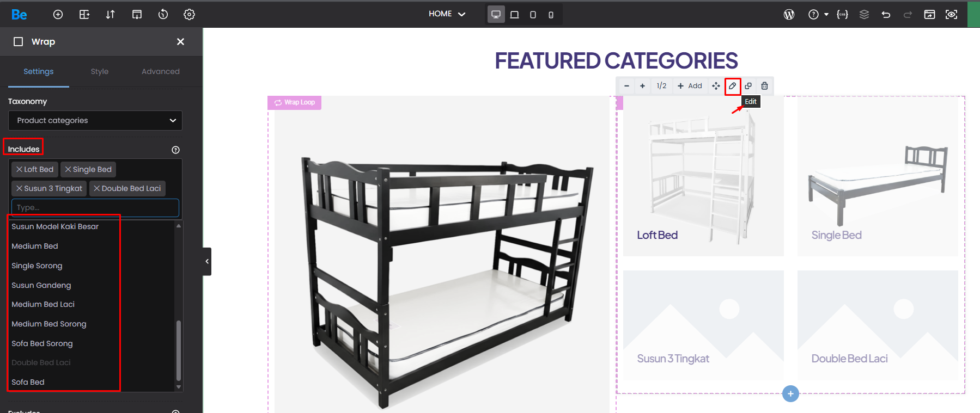Image resolution: width=980 pixels, height=413 pixels.
Task: Click the Add button in wrap toolbar
Action: (x=690, y=86)
